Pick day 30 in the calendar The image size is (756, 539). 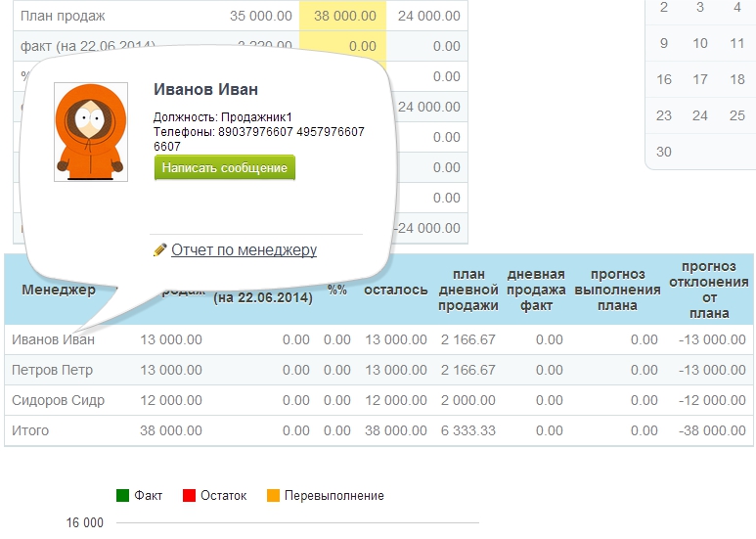click(664, 152)
